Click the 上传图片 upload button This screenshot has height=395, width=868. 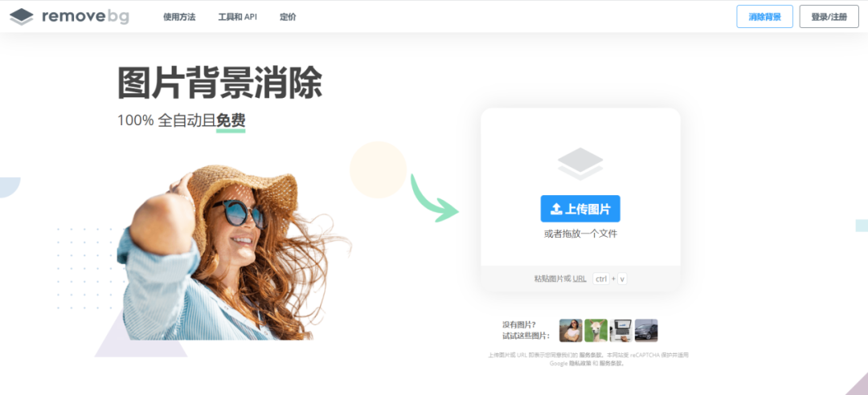point(580,209)
